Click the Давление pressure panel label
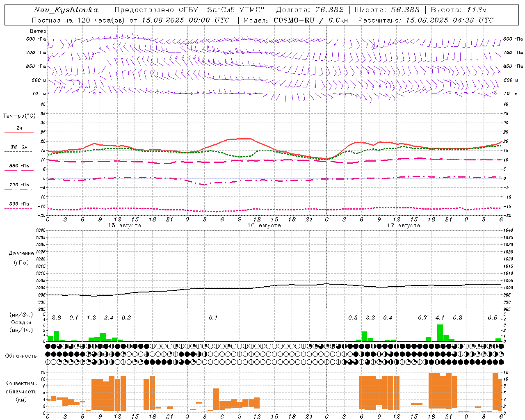 click(x=21, y=253)
